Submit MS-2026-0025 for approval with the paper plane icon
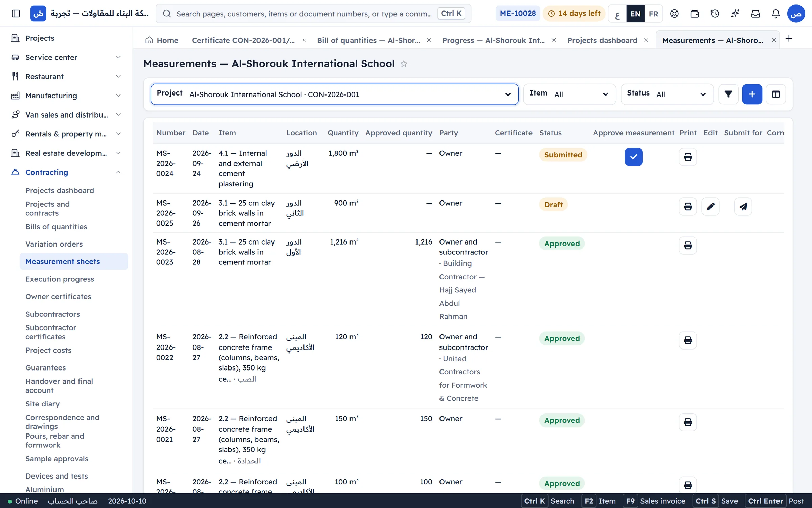This screenshot has width=812, height=508. [743, 207]
